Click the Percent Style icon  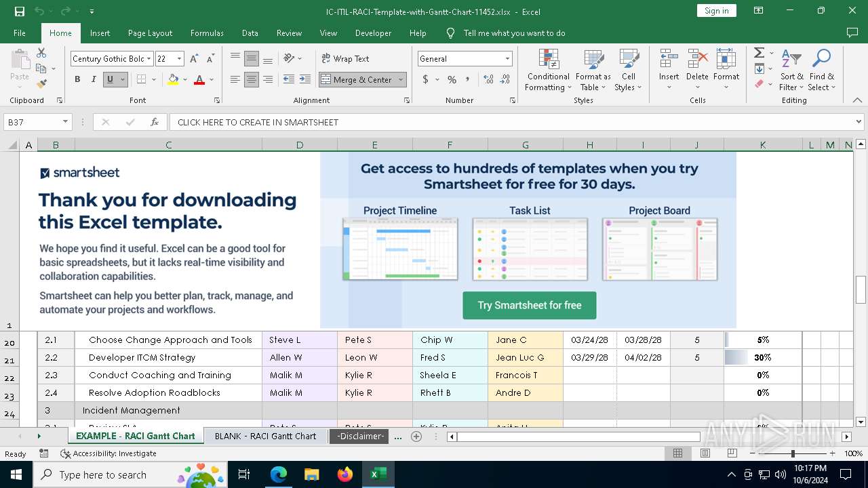452,79
